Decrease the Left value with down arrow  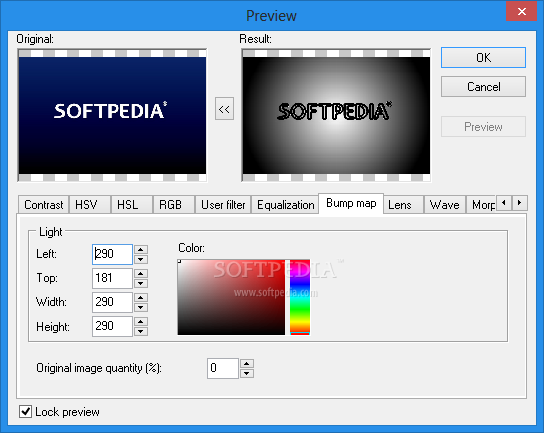point(141,259)
